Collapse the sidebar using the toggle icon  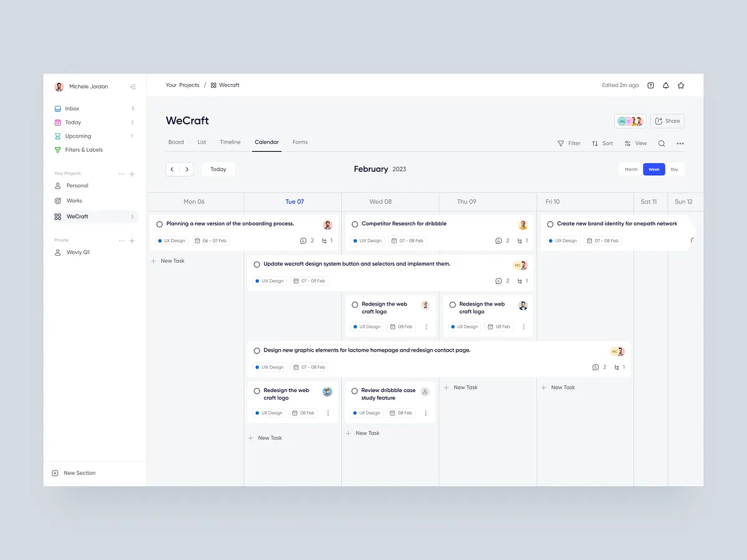click(x=133, y=86)
